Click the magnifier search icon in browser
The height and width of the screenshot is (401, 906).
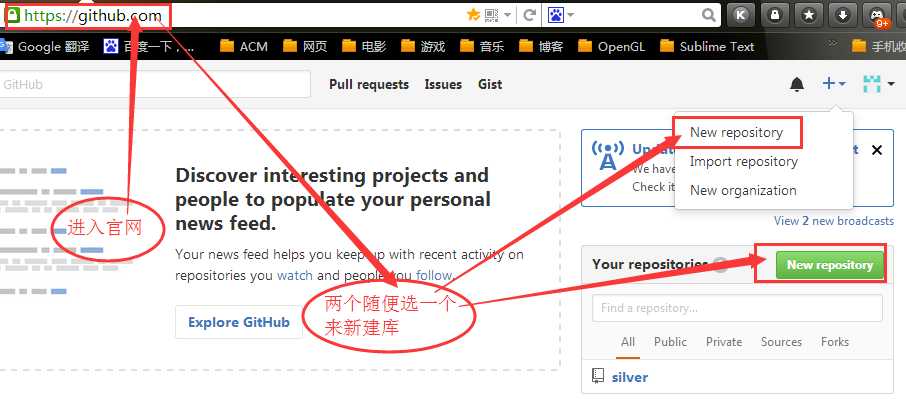point(708,15)
